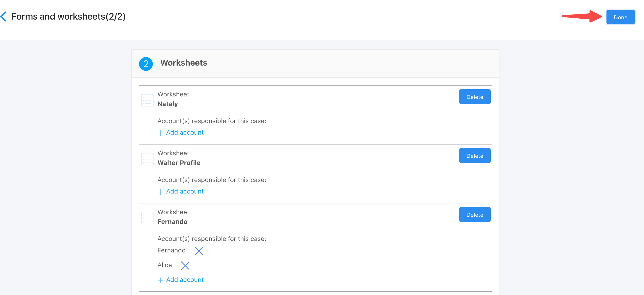This screenshot has height=295, width=644.
Task: Delete the Nataly worksheet
Action: (475, 97)
